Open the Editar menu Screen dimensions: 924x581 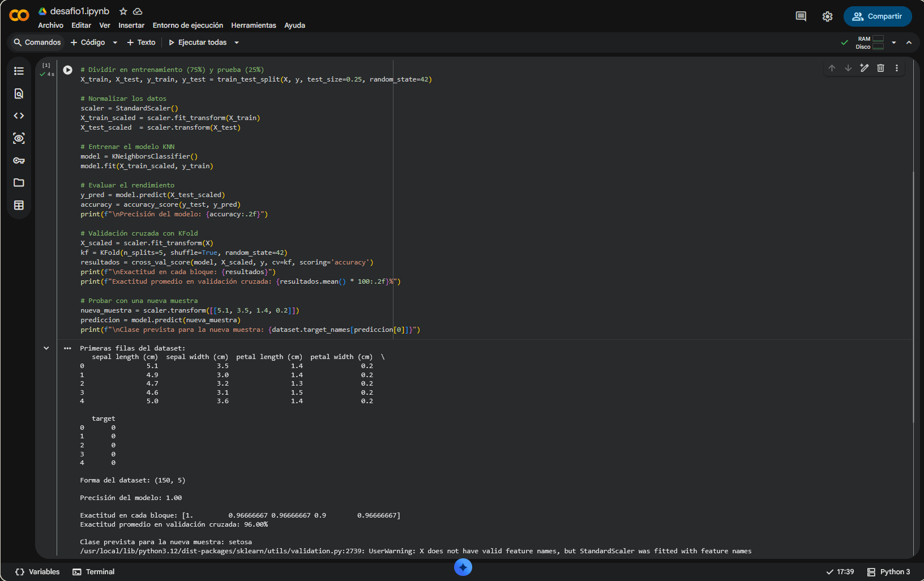pyautogui.click(x=81, y=25)
